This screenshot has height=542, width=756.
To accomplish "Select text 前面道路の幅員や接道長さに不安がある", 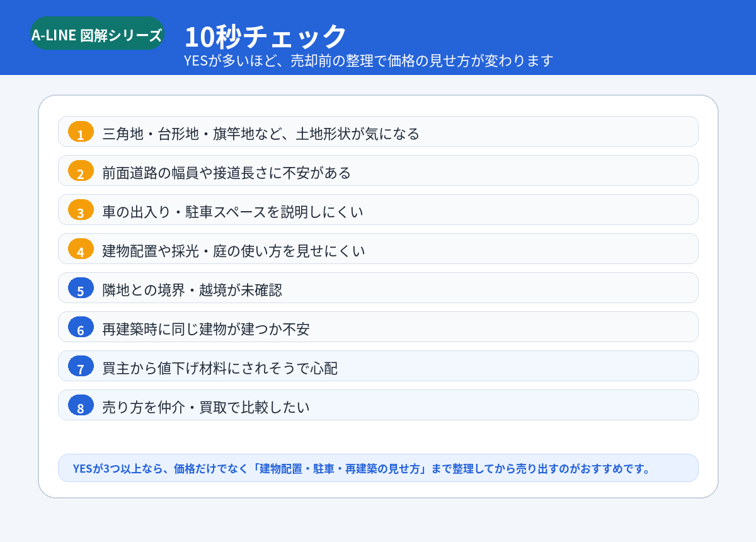I will click(x=227, y=173).
